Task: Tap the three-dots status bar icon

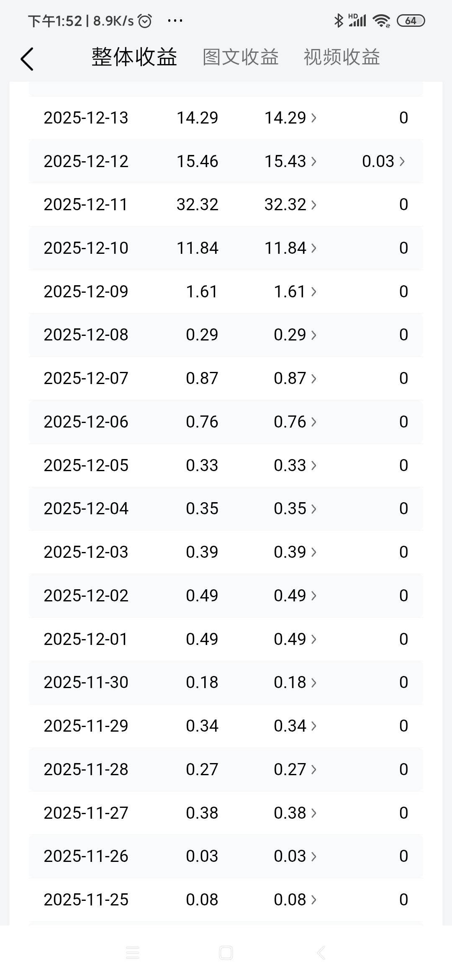Action: pos(175,21)
